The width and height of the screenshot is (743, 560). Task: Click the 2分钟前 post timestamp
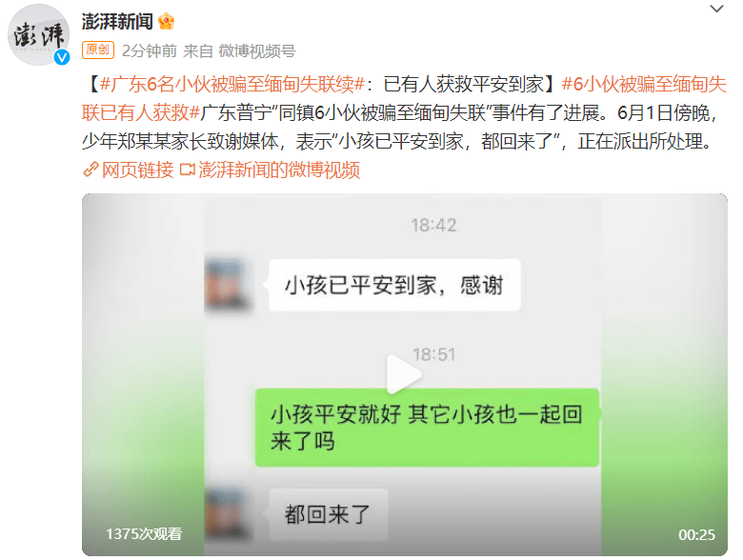point(150,50)
